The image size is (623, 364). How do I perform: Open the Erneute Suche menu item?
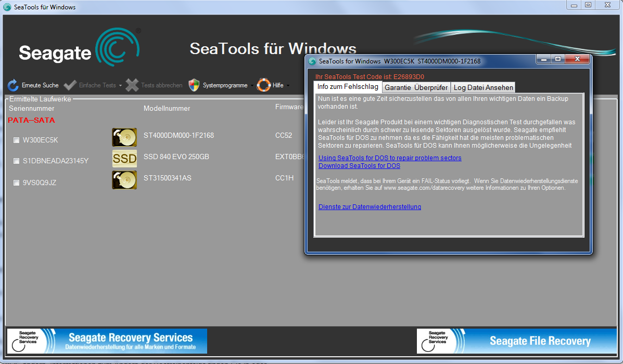pos(40,85)
